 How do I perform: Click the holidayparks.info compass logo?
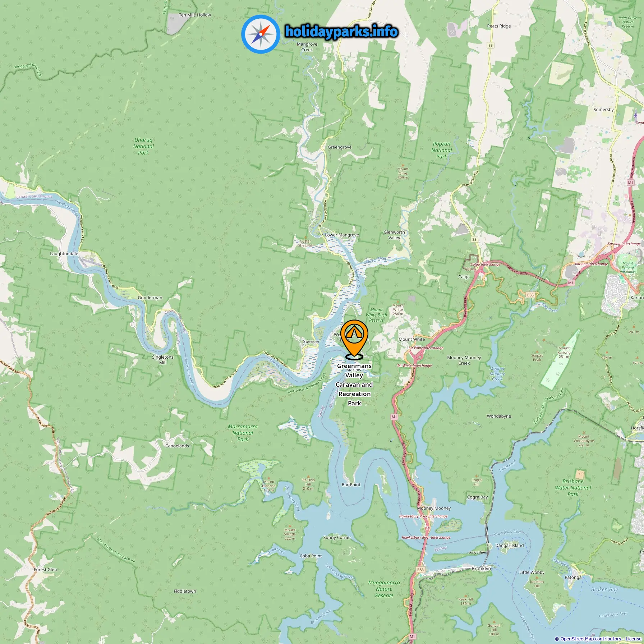(261, 34)
